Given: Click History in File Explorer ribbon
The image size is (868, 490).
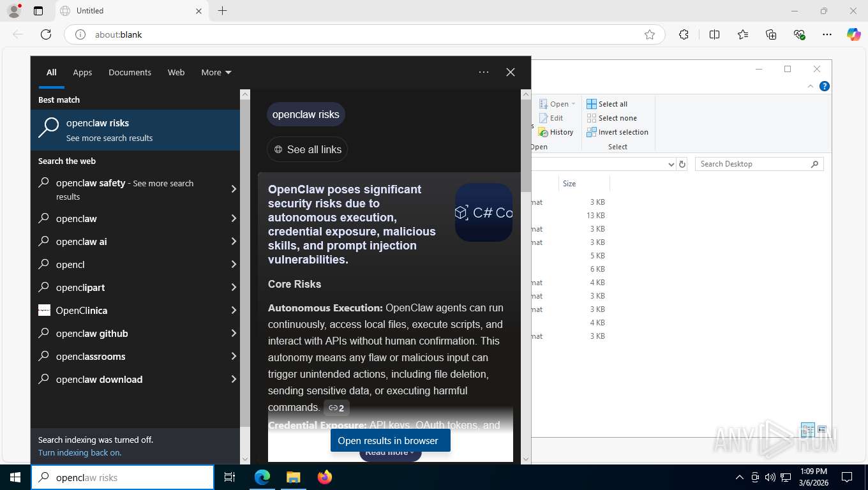Looking at the screenshot, I should (x=556, y=132).
